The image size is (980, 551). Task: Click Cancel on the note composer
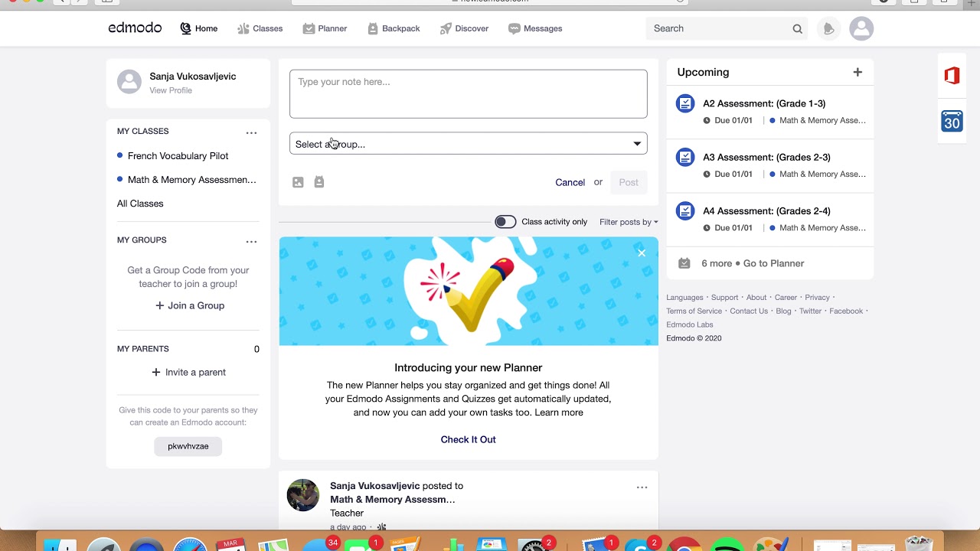click(x=570, y=182)
